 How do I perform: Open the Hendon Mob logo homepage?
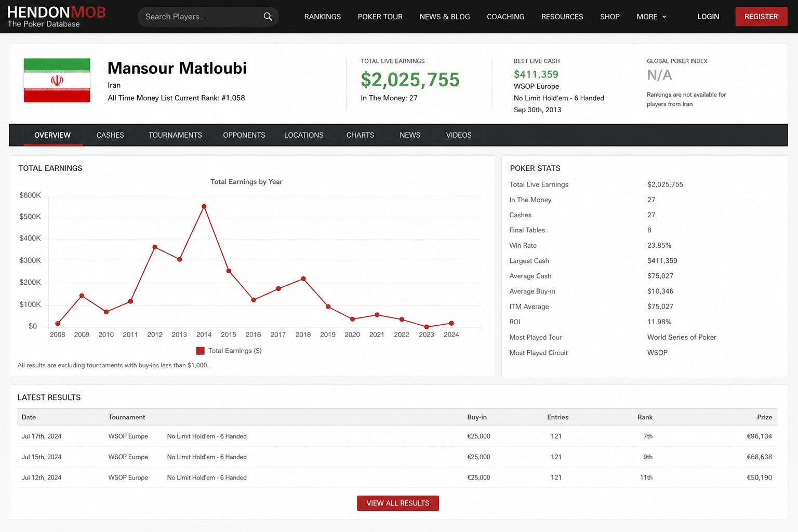pyautogui.click(x=56, y=17)
